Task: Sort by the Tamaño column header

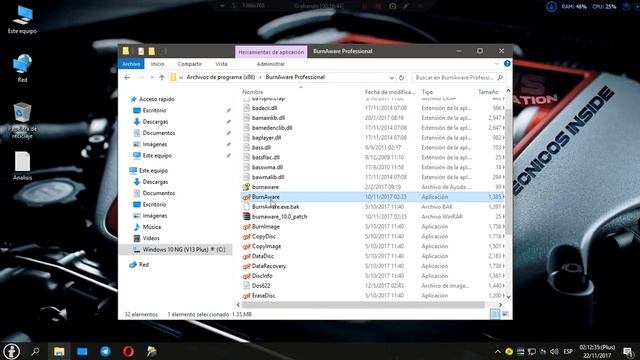Action: tap(488, 92)
